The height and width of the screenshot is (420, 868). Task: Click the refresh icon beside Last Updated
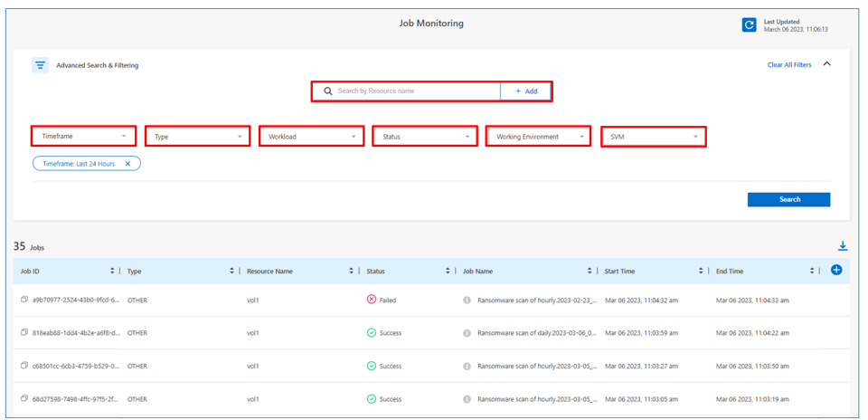point(749,25)
